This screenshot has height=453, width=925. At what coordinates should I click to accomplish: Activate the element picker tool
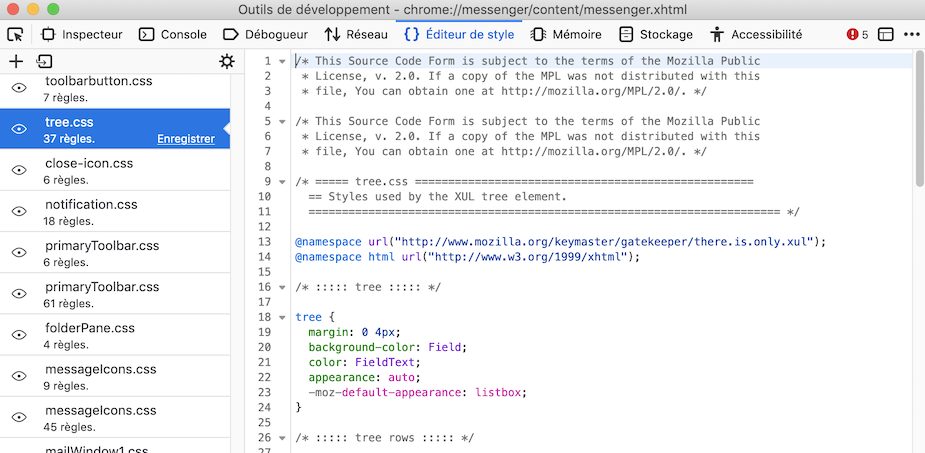(x=15, y=34)
